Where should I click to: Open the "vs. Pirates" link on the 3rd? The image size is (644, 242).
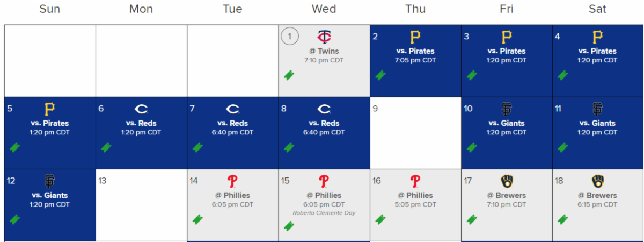506,51
